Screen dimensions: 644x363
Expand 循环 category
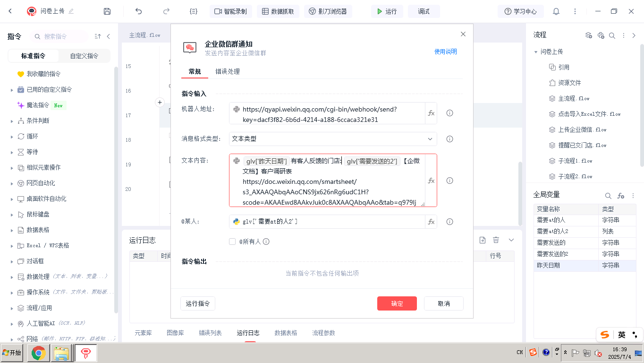click(11, 136)
